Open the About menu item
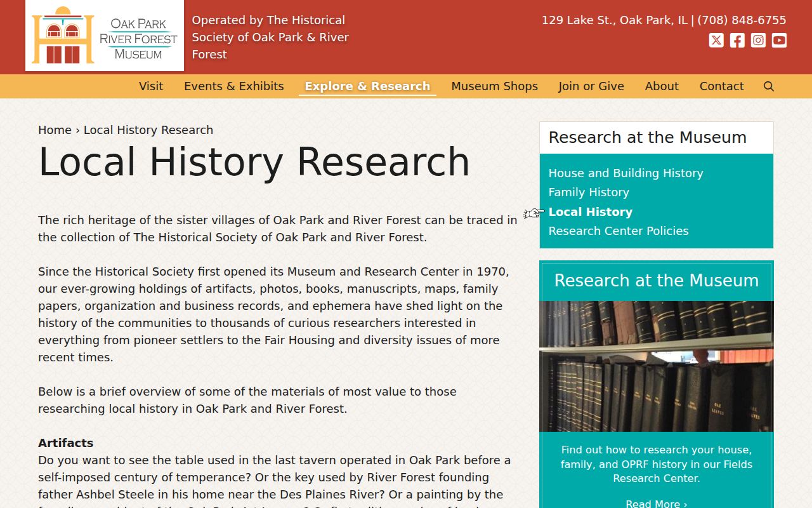812x508 pixels. (x=662, y=86)
